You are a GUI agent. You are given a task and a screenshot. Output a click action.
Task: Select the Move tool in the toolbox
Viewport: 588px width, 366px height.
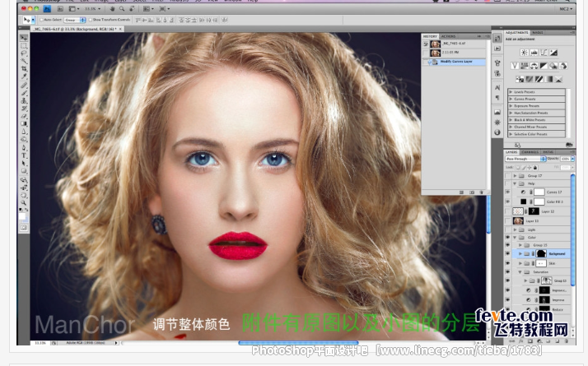[x=24, y=38]
